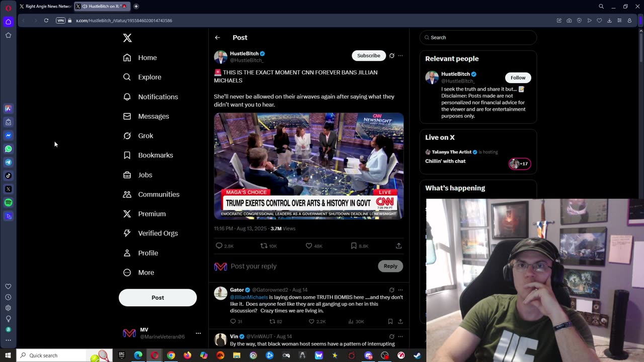Click the white Post button

click(x=157, y=298)
